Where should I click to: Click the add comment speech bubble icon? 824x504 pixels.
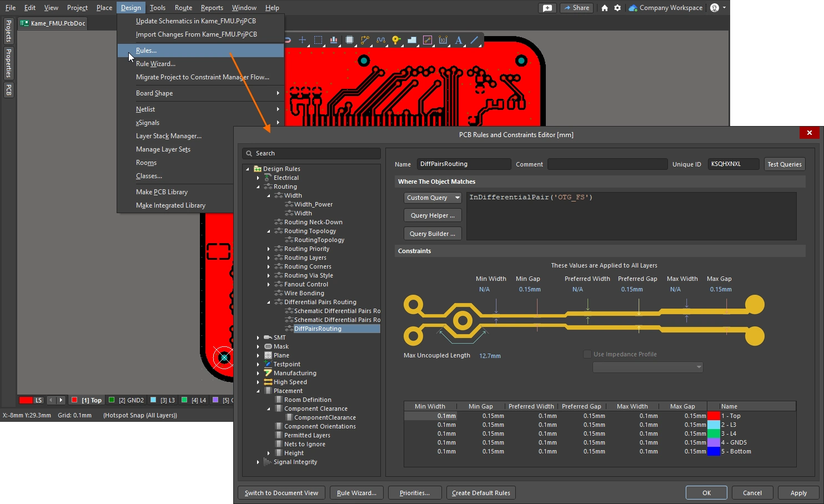pyautogui.click(x=547, y=8)
